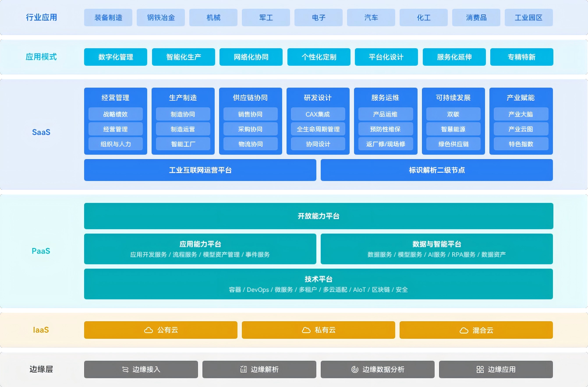
Task: Open the 电子 industry block
Action: [319, 18]
